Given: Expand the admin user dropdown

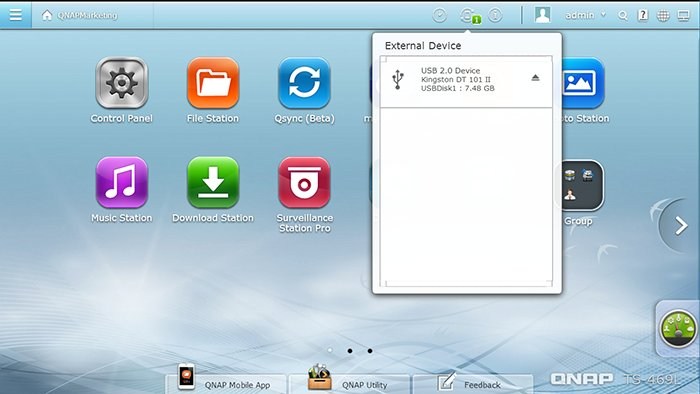Looking at the screenshot, I should point(586,15).
